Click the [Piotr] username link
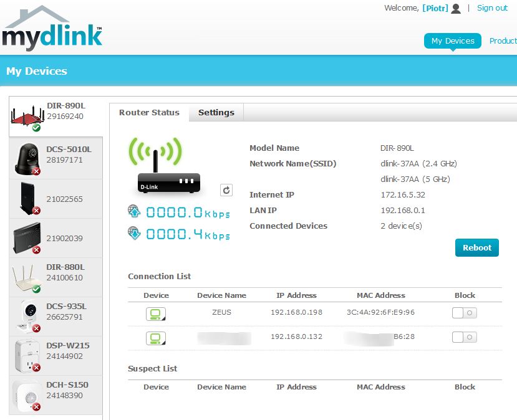517x420 pixels. tap(435, 8)
